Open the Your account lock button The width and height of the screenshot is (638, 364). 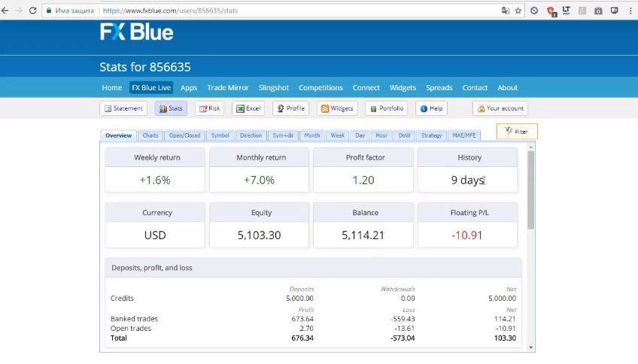[500, 108]
